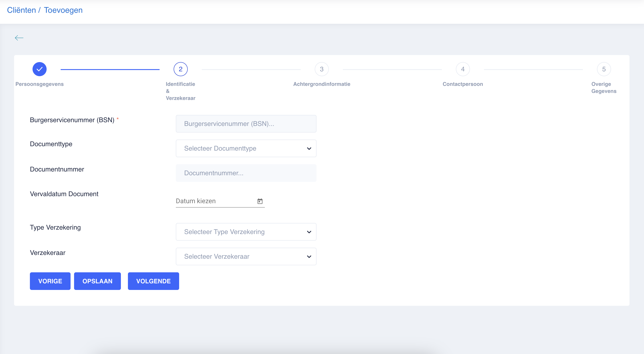This screenshot has height=354, width=644.
Task: Open step 5 Overige Gegevens circle
Action: point(604,69)
